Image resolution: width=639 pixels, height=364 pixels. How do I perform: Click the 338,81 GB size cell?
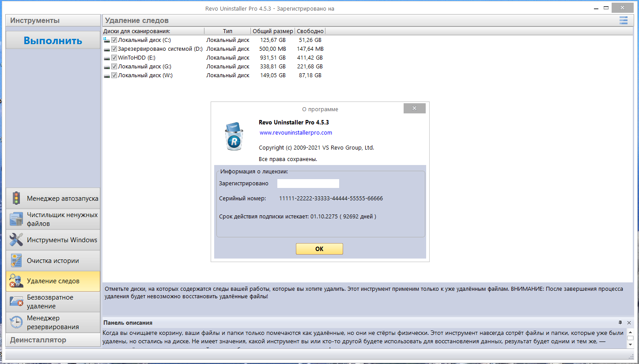point(273,67)
